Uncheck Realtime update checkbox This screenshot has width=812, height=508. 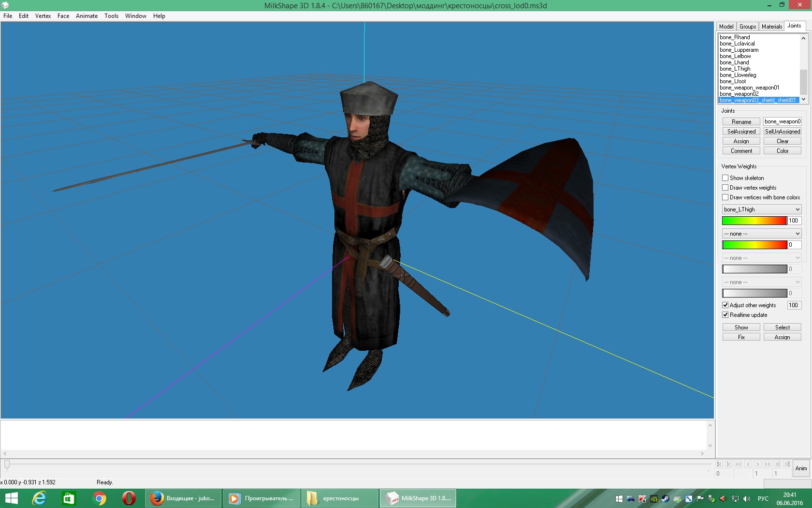tap(725, 315)
